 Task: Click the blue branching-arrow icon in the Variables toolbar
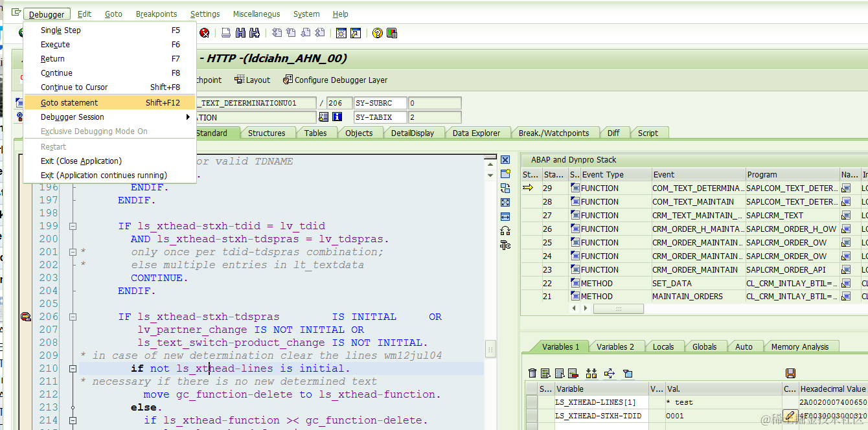(x=609, y=373)
